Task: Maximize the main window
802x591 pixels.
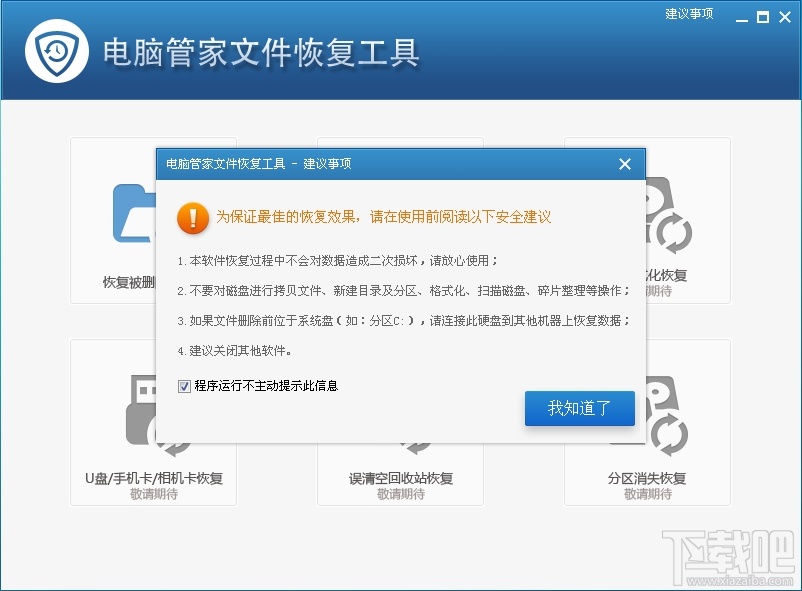Action: click(763, 17)
